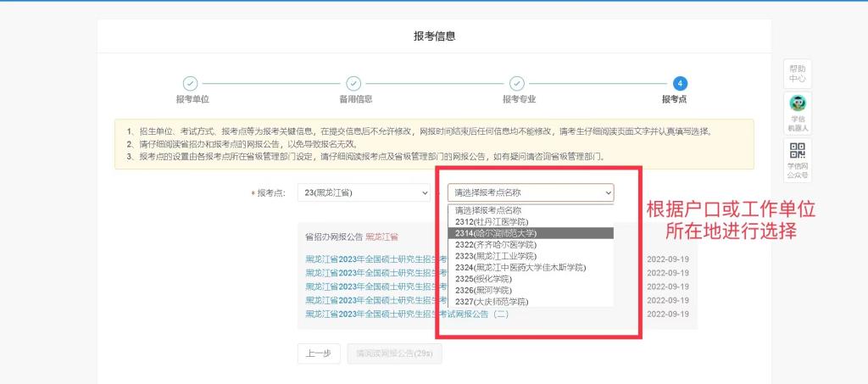868x384 pixels.
Task: Choose 2314(哈尔滨师范大学) exam site option
Action: pos(496,233)
